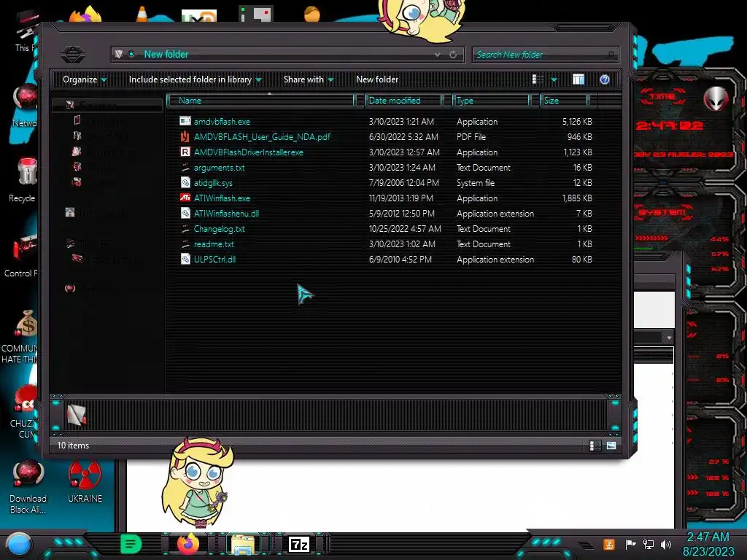The height and width of the screenshot is (560, 747).
Task: Click the Search New folder field
Action: pos(545,55)
